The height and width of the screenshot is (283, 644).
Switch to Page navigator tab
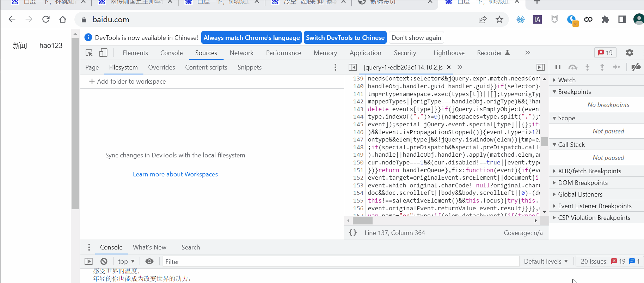(92, 67)
